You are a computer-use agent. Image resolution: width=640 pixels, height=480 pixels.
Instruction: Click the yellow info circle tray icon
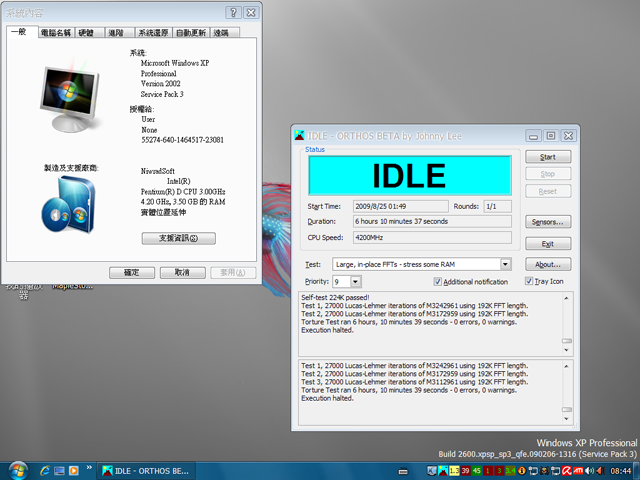[x=522, y=471]
